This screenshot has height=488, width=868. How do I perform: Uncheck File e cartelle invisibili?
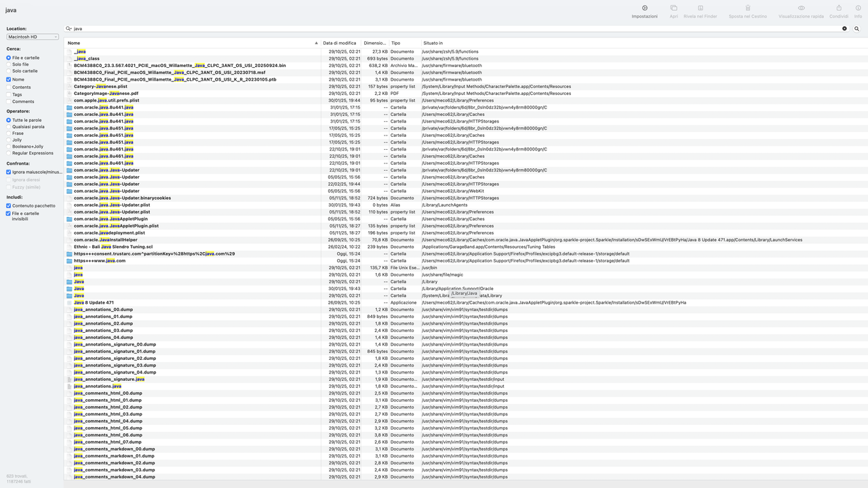point(7,214)
